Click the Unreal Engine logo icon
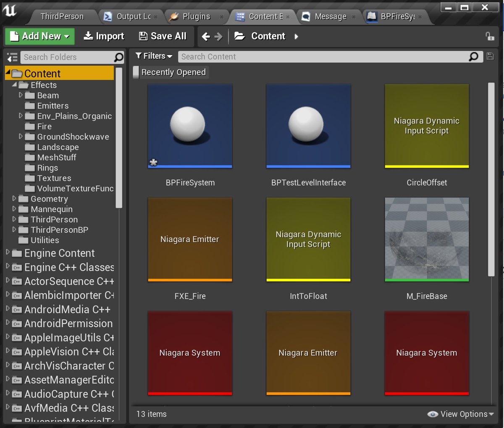The height and width of the screenshot is (428, 504). click(x=9, y=10)
